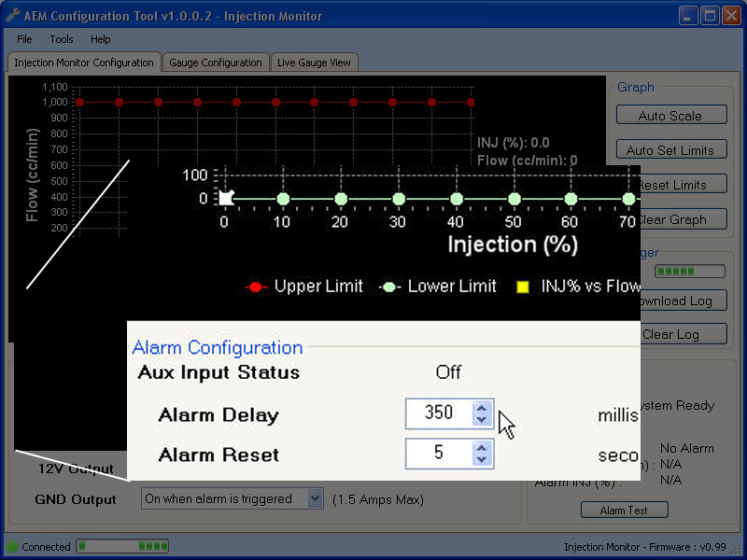Click the Reset Limits button

coord(684,185)
